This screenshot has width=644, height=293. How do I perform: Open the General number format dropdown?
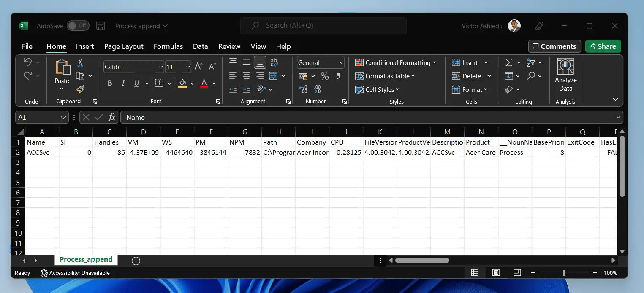[341, 63]
